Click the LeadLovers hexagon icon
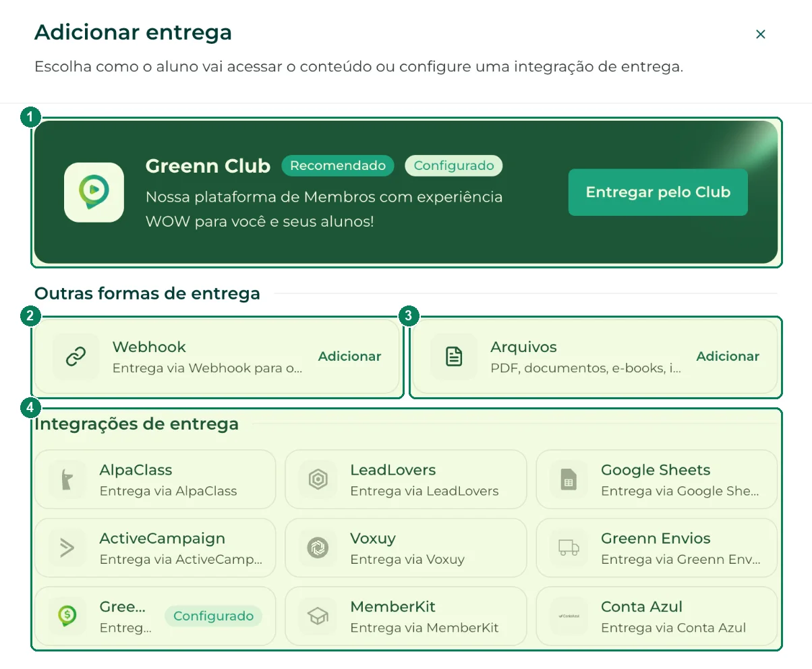812x669 pixels. 318,479
